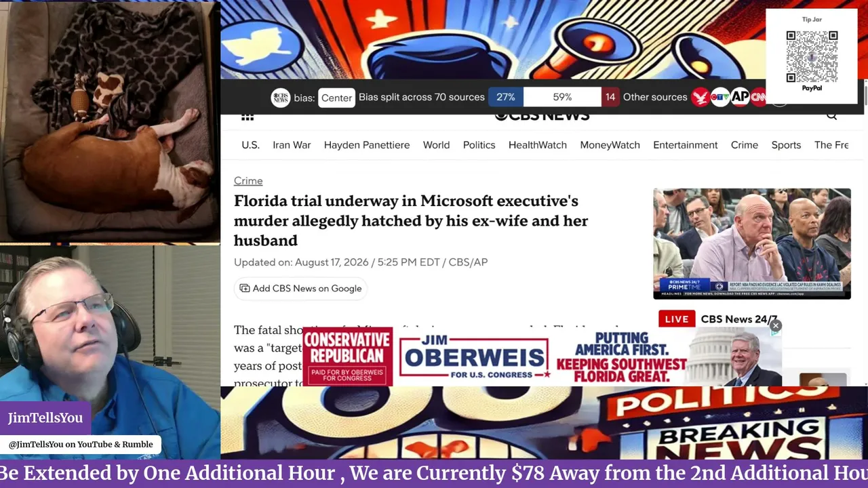The width and height of the screenshot is (868, 488).
Task: Click the Tip Jar PayPal QR code
Action: (x=812, y=56)
